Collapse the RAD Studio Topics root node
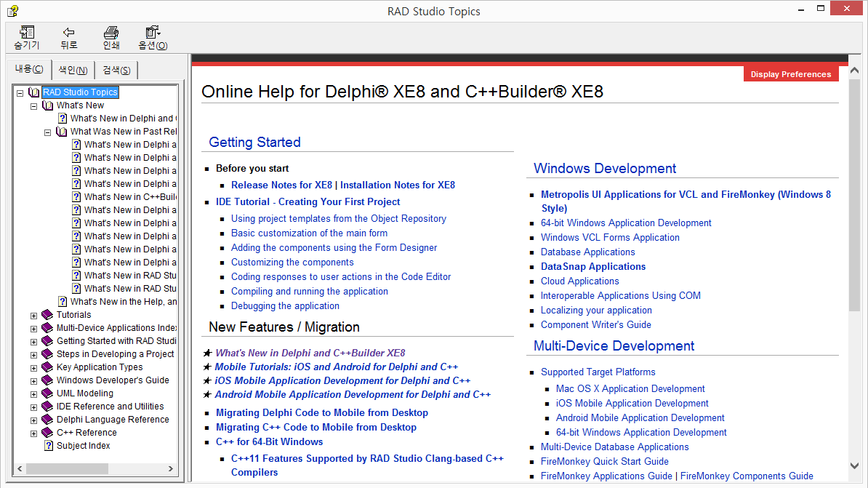The width and height of the screenshot is (868, 488). click(20, 93)
